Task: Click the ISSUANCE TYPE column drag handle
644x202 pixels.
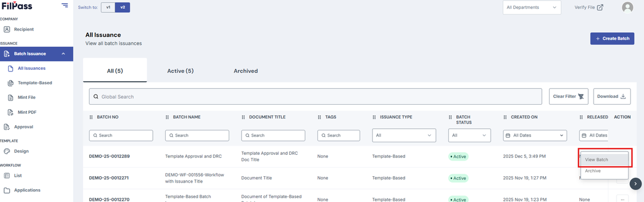Action: [x=374, y=117]
